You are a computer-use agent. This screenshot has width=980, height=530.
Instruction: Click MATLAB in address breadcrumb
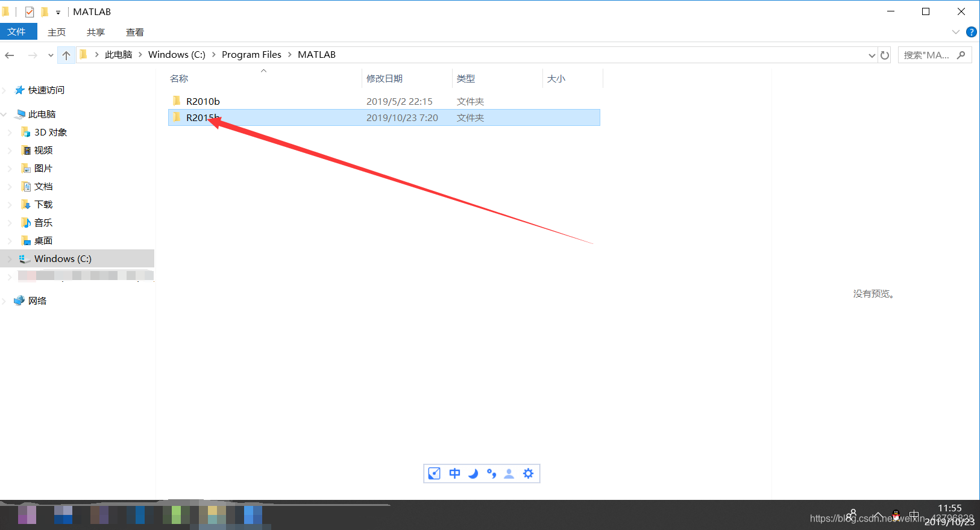pyautogui.click(x=316, y=55)
